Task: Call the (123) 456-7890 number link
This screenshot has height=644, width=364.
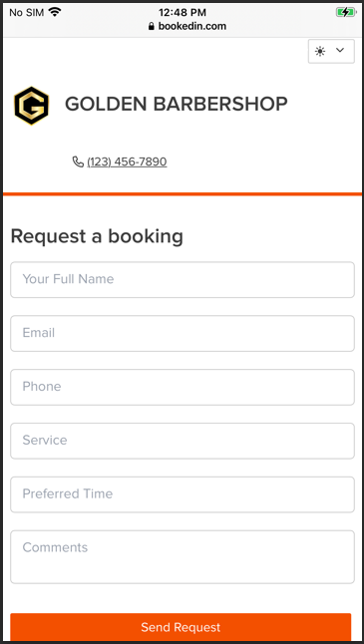Action: (127, 161)
